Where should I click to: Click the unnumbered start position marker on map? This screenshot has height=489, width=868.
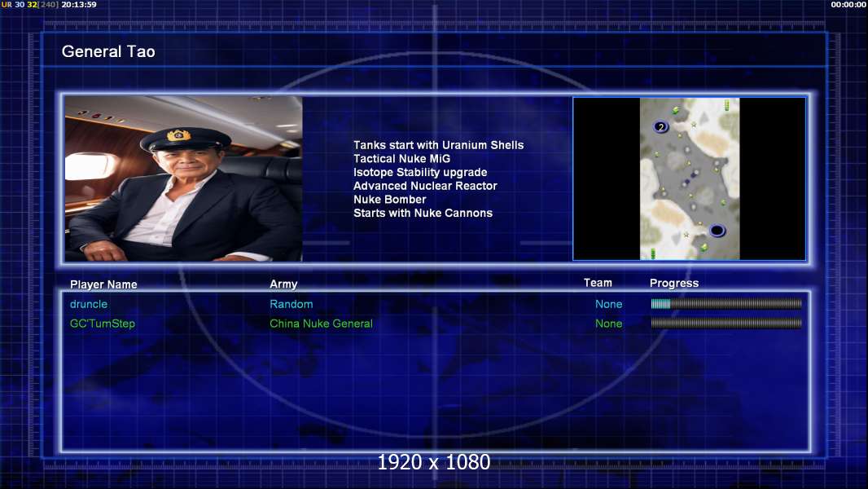pyautogui.click(x=717, y=230)
